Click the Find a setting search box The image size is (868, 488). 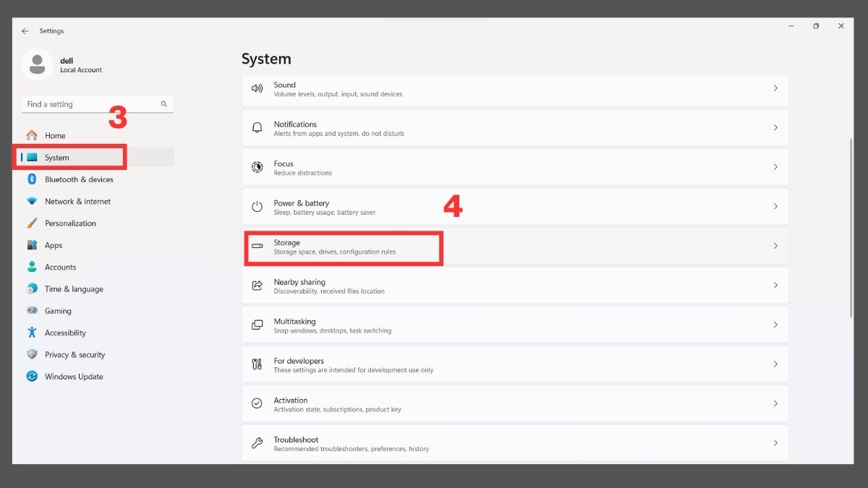(x=97, y=104)
